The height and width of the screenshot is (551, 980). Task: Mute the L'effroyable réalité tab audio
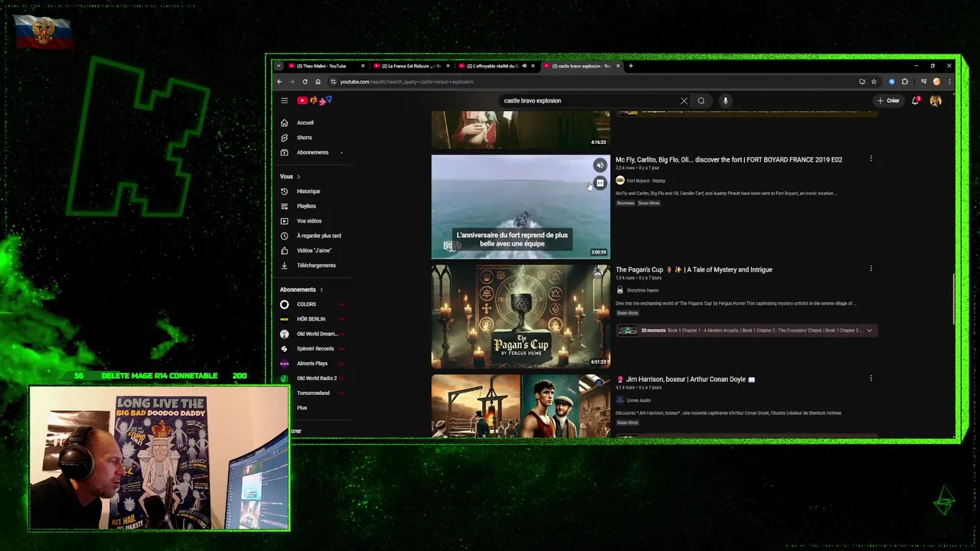[x=524, y=66]
